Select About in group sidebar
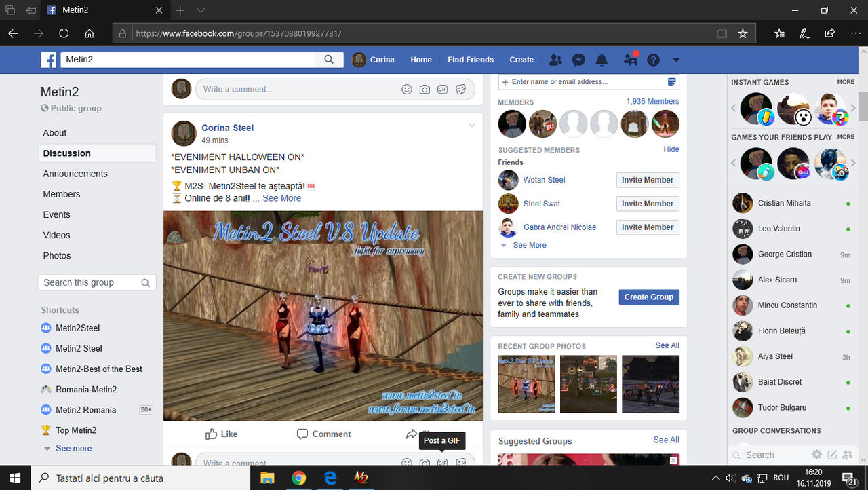The height and width of the screenshot is (490, 868). click(x=55, y=133)
